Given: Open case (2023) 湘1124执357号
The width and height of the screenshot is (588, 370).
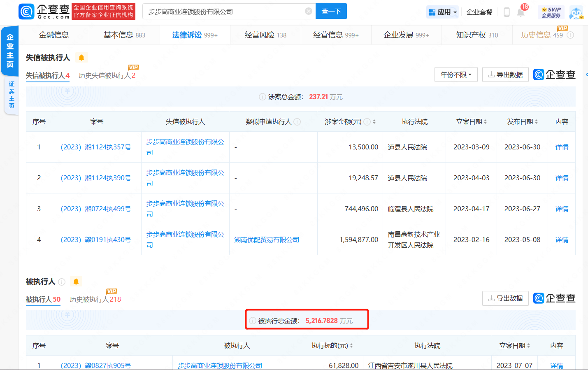Looking at the screenshot, I should click(x=96, y=147).
